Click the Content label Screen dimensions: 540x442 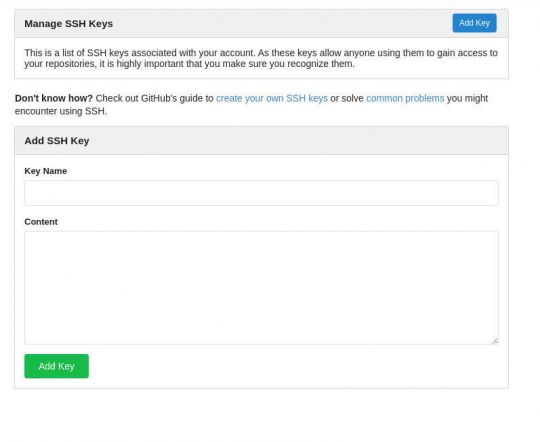[x=41, y=222]
